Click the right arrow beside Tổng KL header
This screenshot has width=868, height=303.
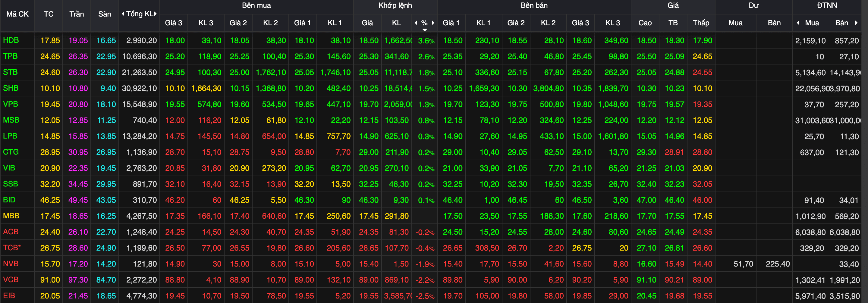tap(155, 14)
